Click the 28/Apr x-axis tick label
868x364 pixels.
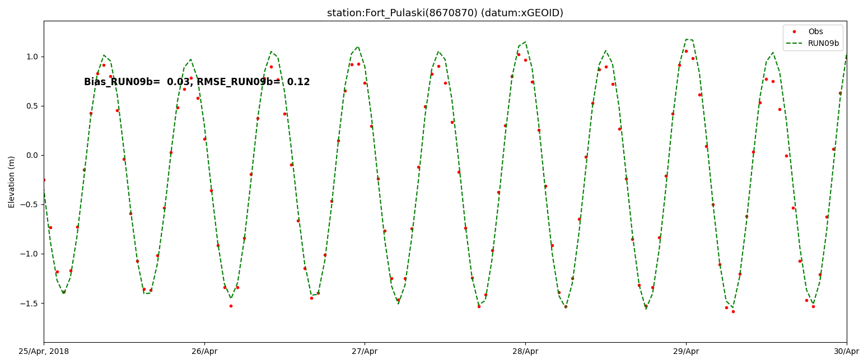[x=525, y=352]
